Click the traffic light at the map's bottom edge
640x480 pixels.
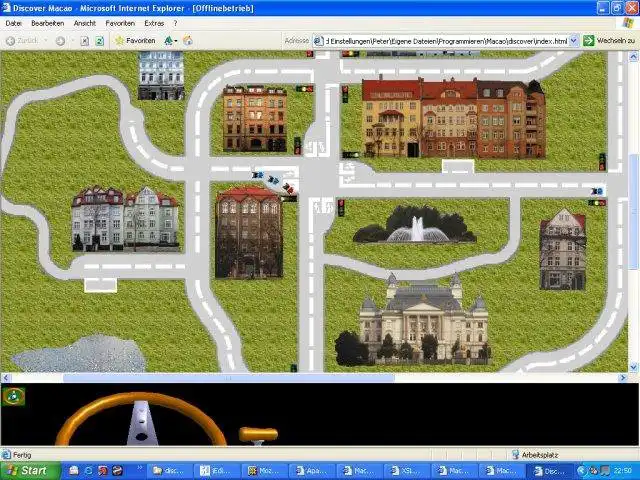(293, 368)
